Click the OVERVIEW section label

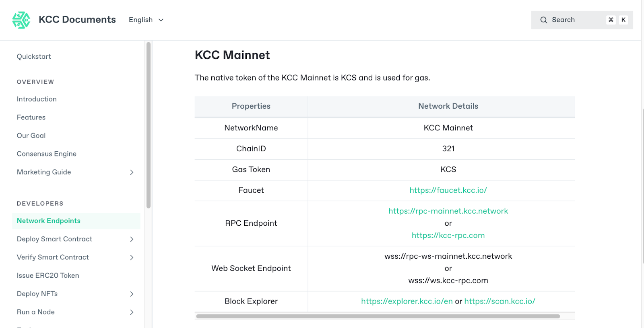click(x=35, y=82)
